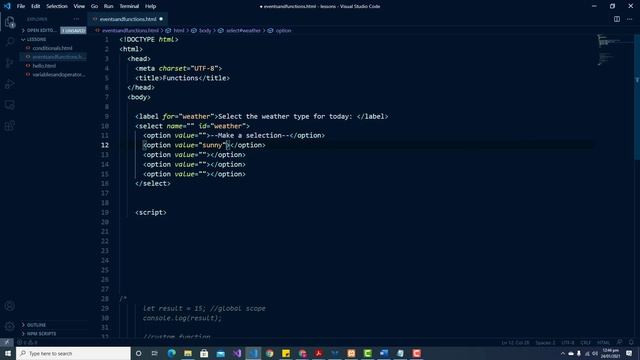The image size is (640, 360).
Task: Click the remote window indicator in status bar
Action: pyautogui.click(x=7, y=342)
